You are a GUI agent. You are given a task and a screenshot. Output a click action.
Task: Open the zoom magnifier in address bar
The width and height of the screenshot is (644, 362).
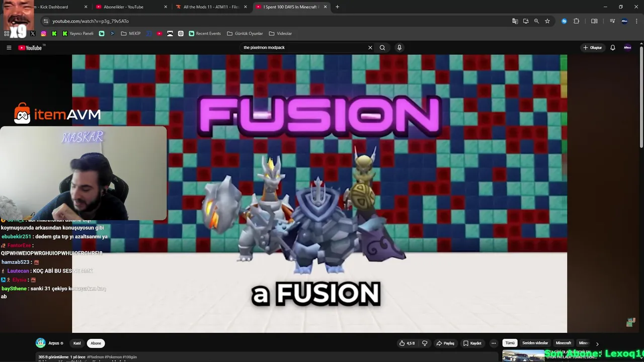pos(536,21)
